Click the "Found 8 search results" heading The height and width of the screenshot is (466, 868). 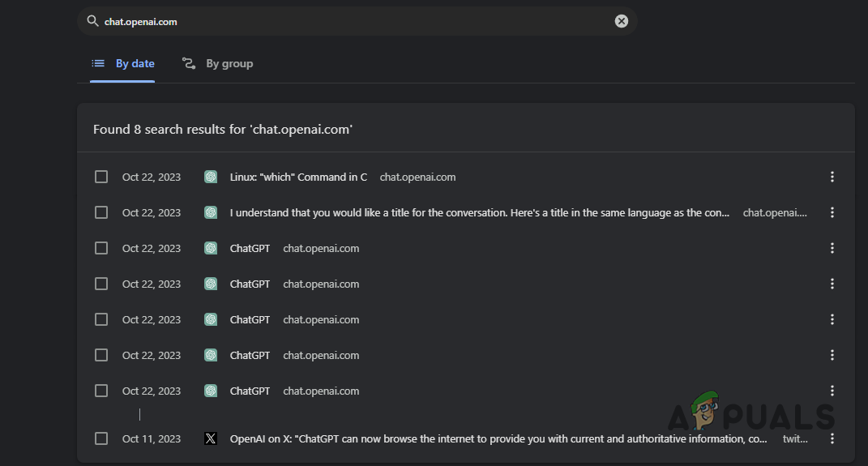[223, 130]
